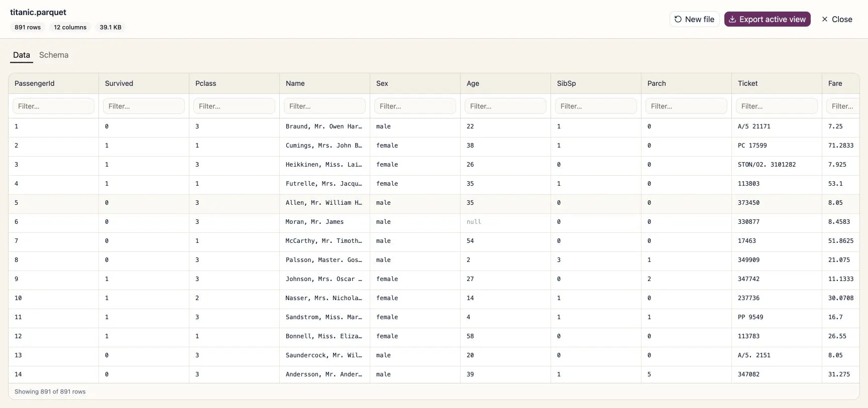Click the Age column header
Image resolution: width=868 pixels, height=408 pixels.
506,83
